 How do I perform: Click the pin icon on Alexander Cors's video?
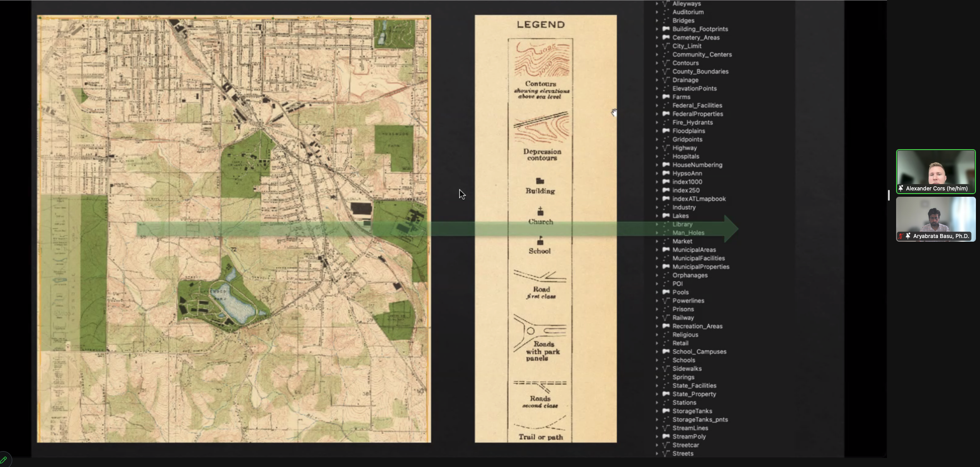point(901,188)
